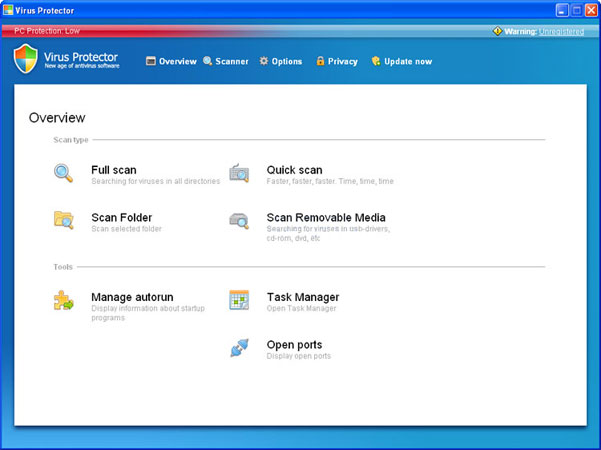Open the Overview tab
Screen dimensions: 601x450
pos(171,61)
